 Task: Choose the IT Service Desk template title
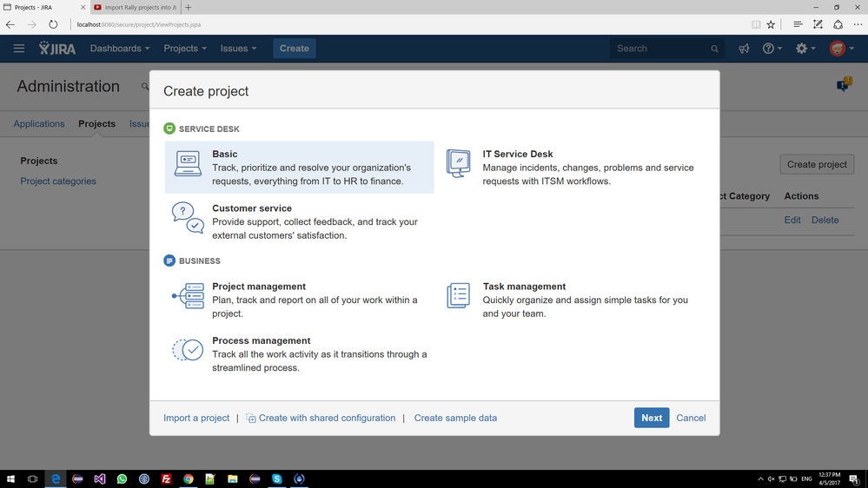point(518,155)
